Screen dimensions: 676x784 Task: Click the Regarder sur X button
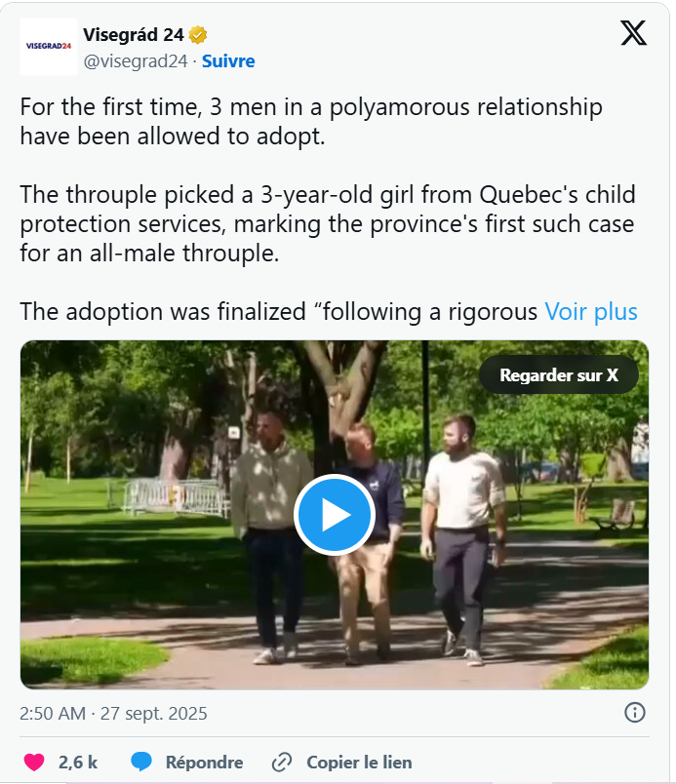(558, 373)
